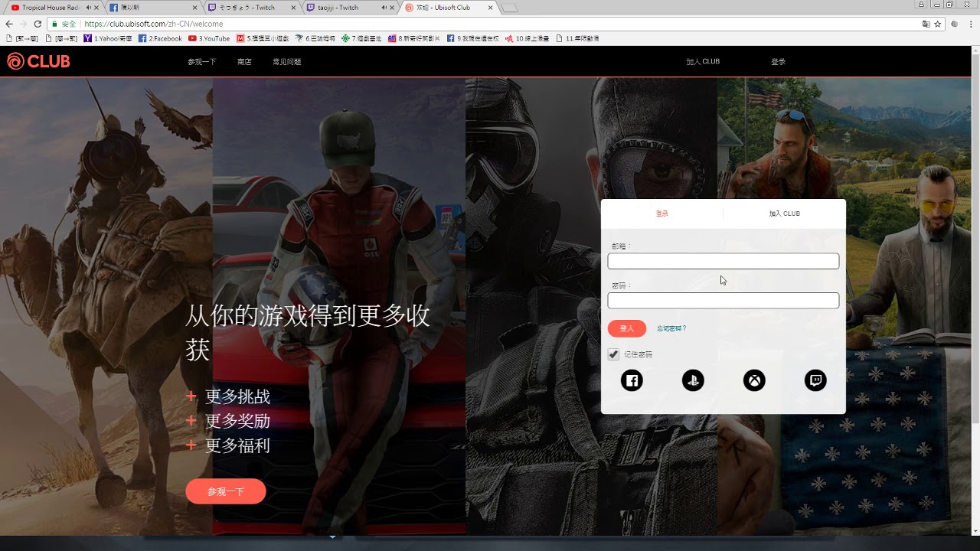The width and height of the screenshot is (980, 551).
Task: Bookmark this page with the star icon
Action: [x=937, y=24]
